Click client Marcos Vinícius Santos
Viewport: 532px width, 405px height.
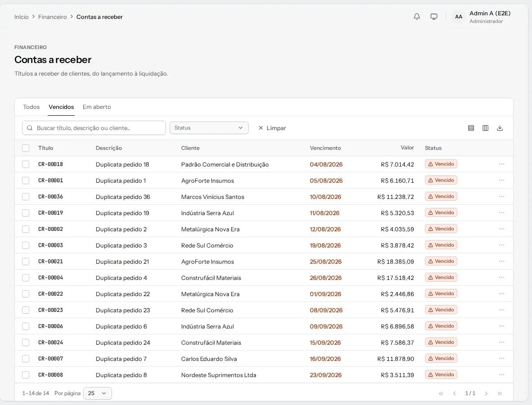coord(212,197)
